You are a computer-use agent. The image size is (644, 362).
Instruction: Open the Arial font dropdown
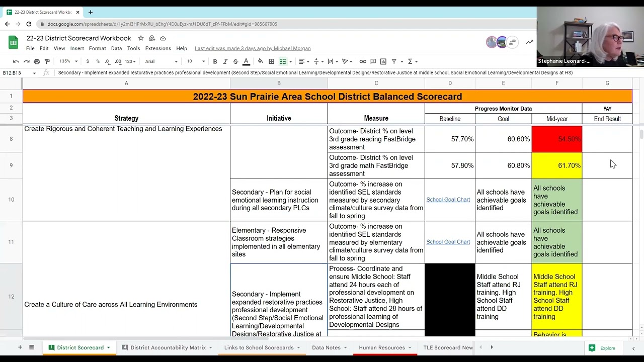[x=162, y=61]
